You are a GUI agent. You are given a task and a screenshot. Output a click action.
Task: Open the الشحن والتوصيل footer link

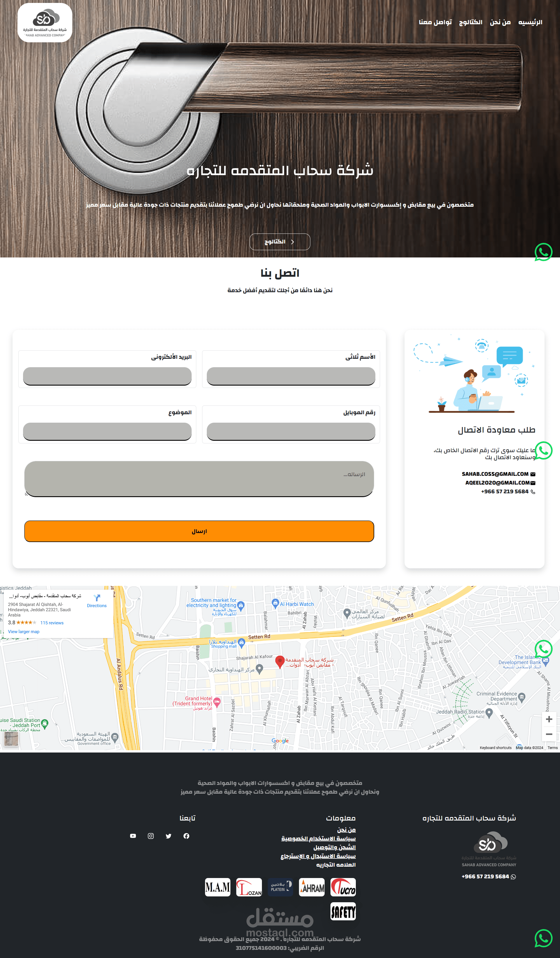tap(334, 847)
